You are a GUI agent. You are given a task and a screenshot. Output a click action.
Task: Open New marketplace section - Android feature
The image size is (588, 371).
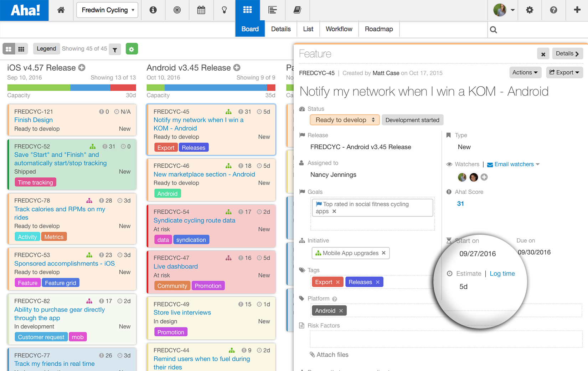[x=204, y=174]
